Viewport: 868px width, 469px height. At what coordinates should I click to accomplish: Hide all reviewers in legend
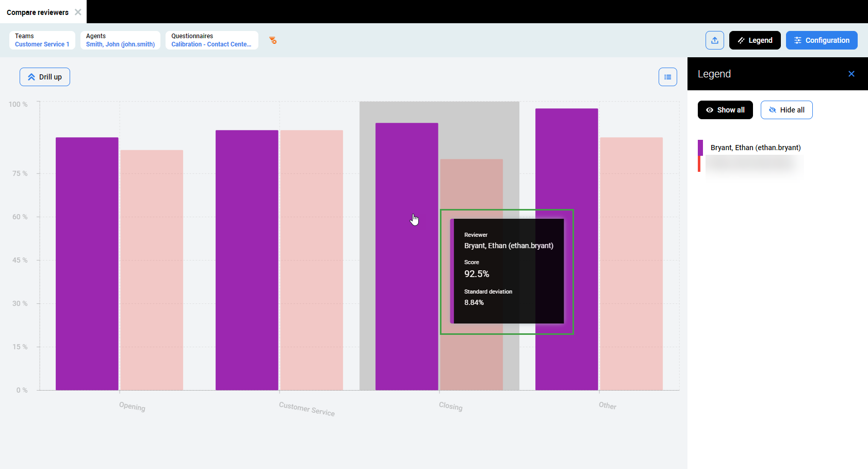(x=786, y=110)
